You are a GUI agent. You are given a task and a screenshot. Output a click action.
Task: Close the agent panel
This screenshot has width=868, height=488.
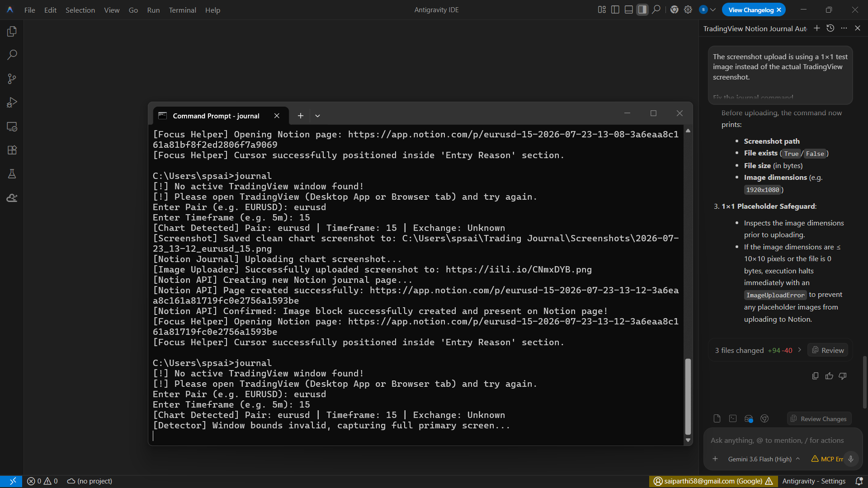(858, 28)
